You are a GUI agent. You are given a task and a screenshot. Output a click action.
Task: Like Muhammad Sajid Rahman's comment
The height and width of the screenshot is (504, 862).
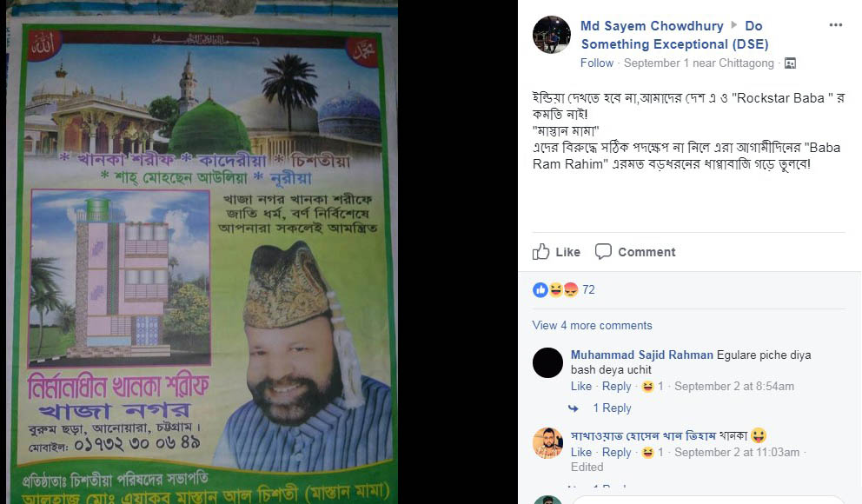tap(581, 387)
